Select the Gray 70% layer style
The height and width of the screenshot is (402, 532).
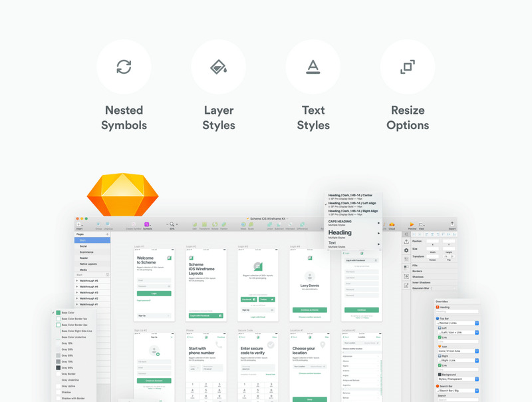(x=74, y=361)
